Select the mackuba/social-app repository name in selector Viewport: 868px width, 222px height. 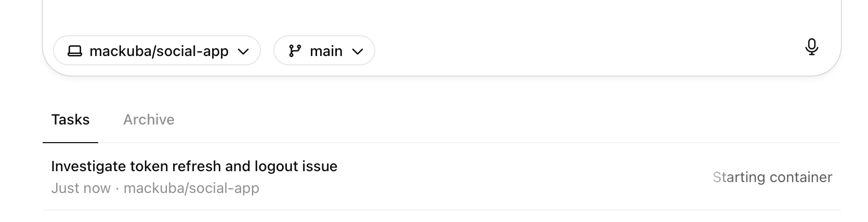click(159, 51)
